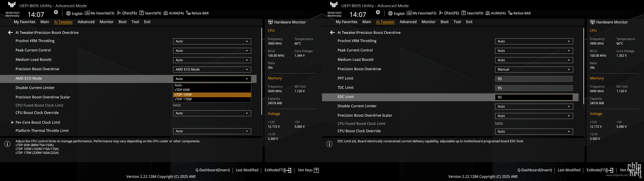Screen dimensions: 644x181
Task: Open My Favorites tab in right window
Action: click(346, 22)
